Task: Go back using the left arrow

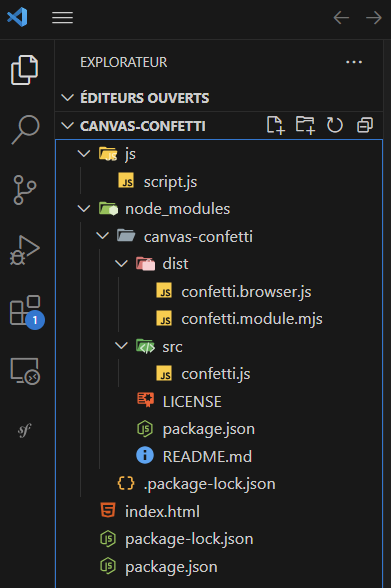Action: (x=341, y=18)
